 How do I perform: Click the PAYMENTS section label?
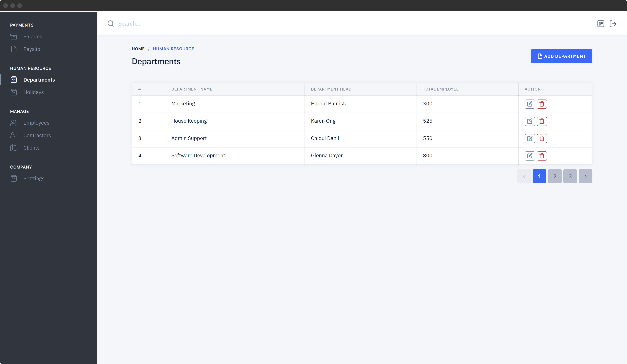pyautogui.click(x=22, y=25)
